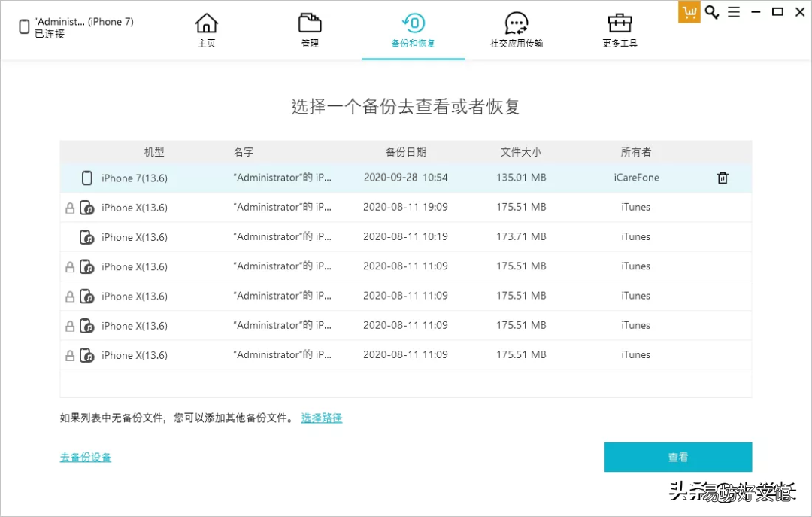This screenshot has height=517, width=812.
Task: Minimize the iCareFone window
Action: [756, 12]
